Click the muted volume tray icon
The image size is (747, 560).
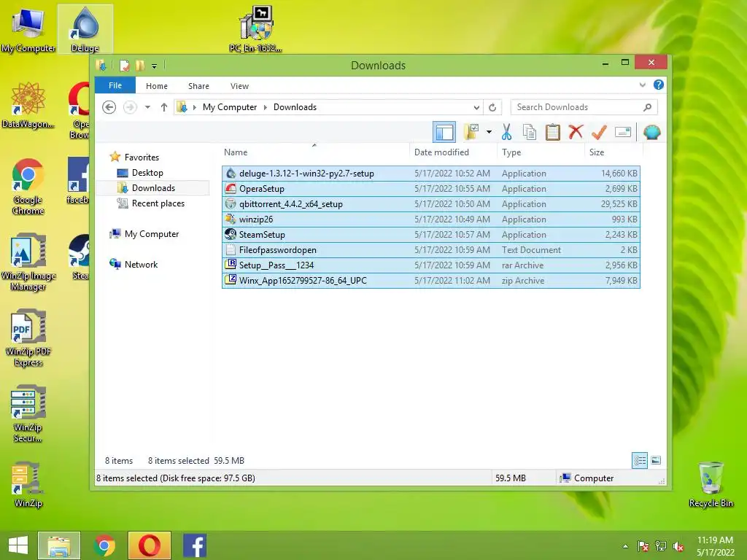678,547
